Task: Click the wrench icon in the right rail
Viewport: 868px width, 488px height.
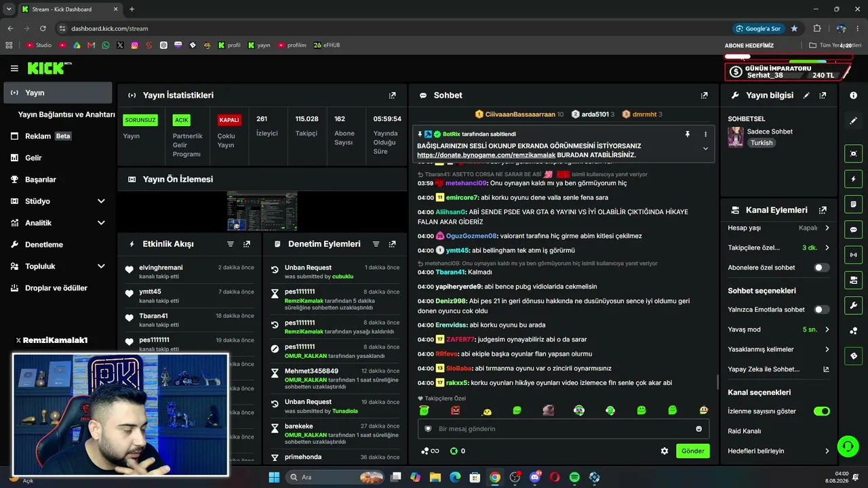Action: pos(853,305)
